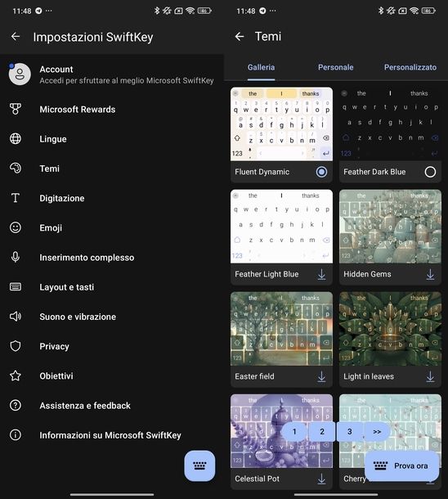Preview the Light in leaves keyboard thumbnail
Viewport: 448px width, 499px height.
point(390,328)
